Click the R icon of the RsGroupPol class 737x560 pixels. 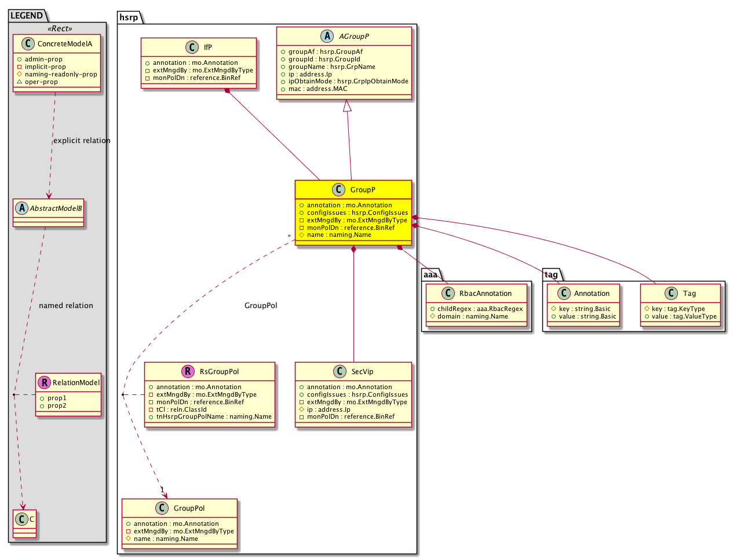(188, 372)
